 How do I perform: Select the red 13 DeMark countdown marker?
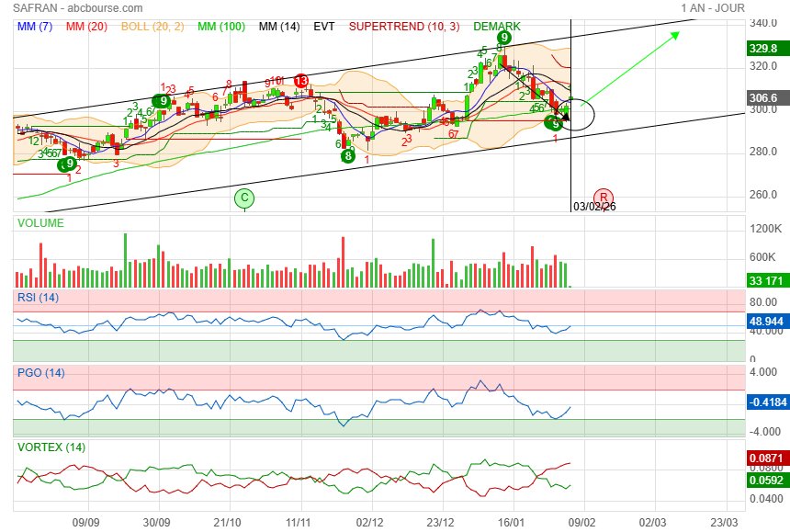click(300, 82)
